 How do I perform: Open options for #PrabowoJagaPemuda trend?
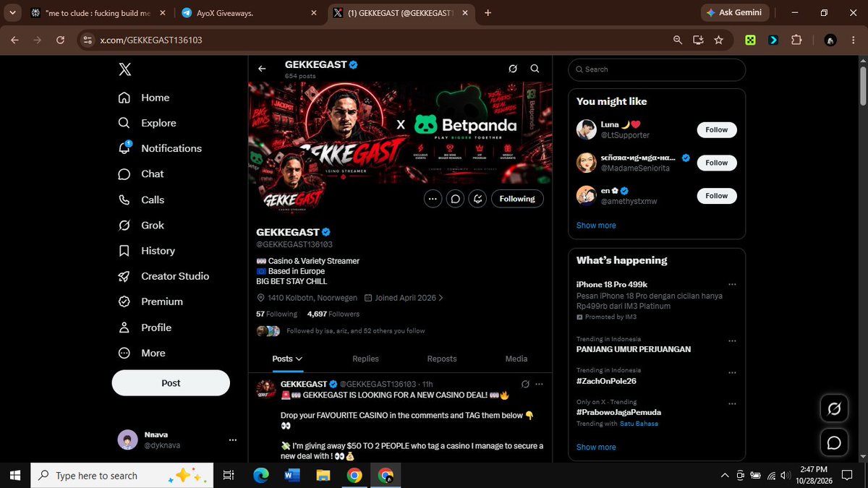[x=732, y=403]
